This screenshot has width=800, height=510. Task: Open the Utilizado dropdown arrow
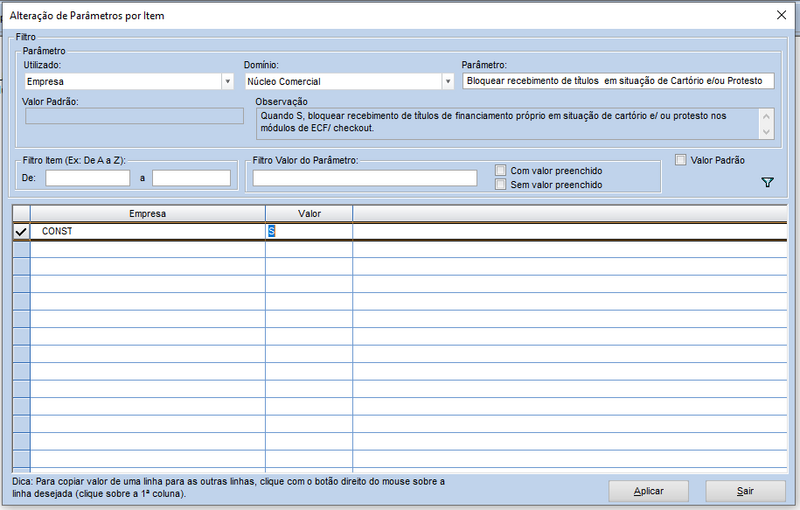click(228, 81)
